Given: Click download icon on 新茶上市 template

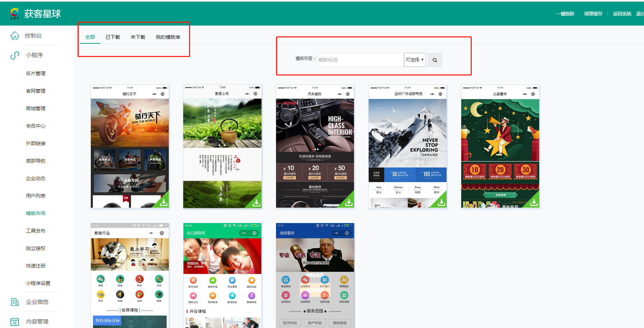Looking at the screenshot, I should tap(256, 202).
